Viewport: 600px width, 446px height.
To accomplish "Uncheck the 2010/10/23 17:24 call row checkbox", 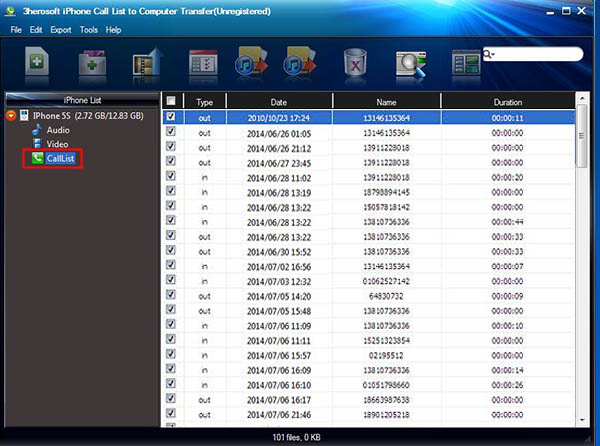I will tap(170, 116).
